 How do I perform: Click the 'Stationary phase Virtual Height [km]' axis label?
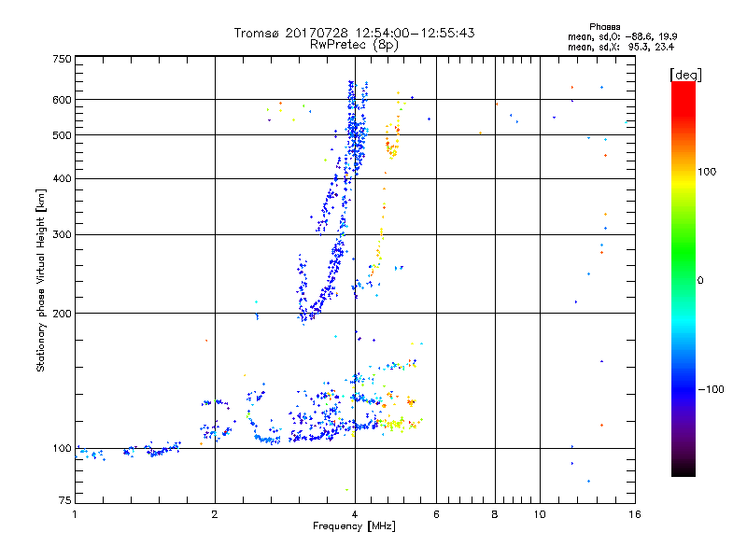point(41,281)
